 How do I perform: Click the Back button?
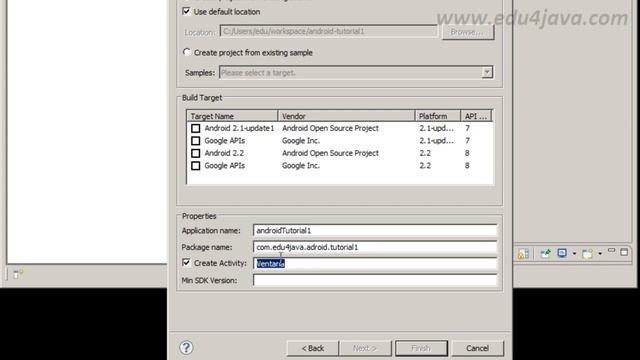coord(313,348)
